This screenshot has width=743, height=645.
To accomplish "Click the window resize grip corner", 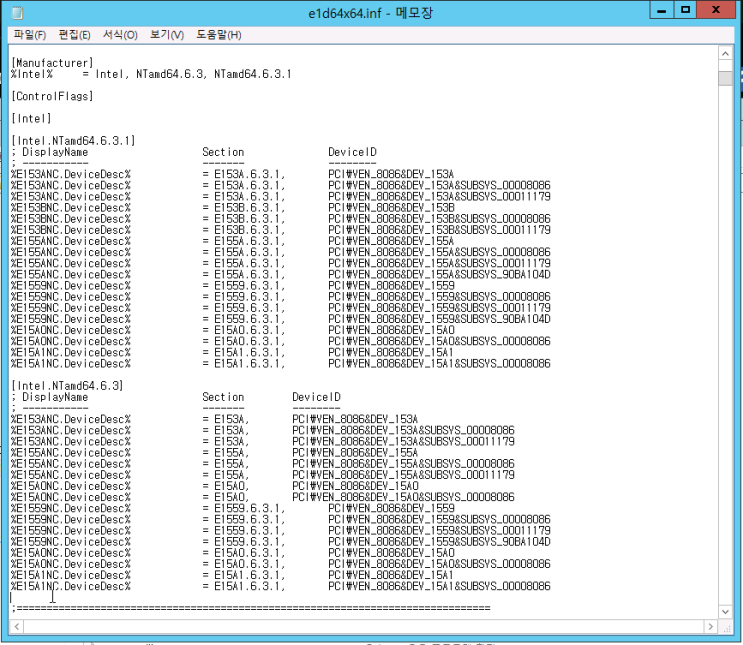I will (x=726, y=627).
